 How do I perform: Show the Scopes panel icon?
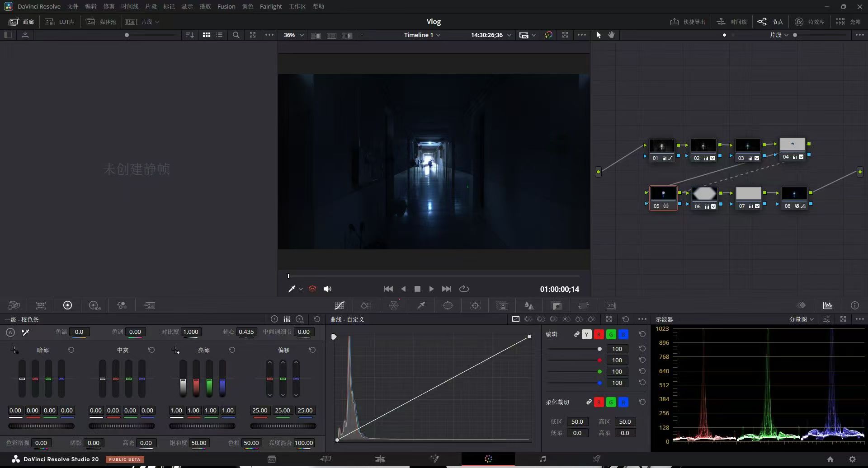click(828, 305)
